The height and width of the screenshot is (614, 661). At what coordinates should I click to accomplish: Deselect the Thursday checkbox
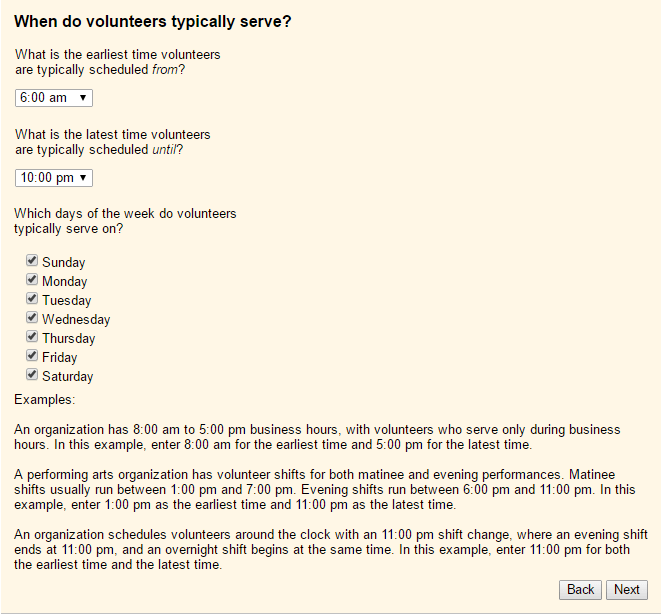(32, 337)
